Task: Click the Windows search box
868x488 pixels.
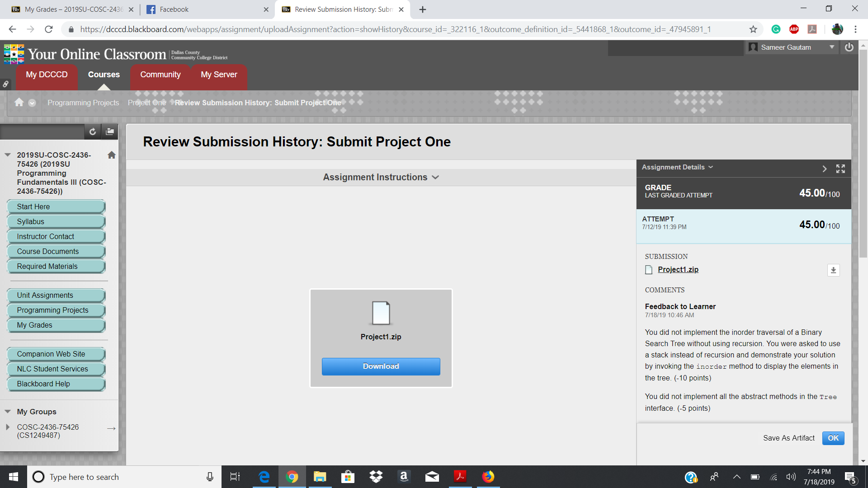Action: click(x=124, y=477)
